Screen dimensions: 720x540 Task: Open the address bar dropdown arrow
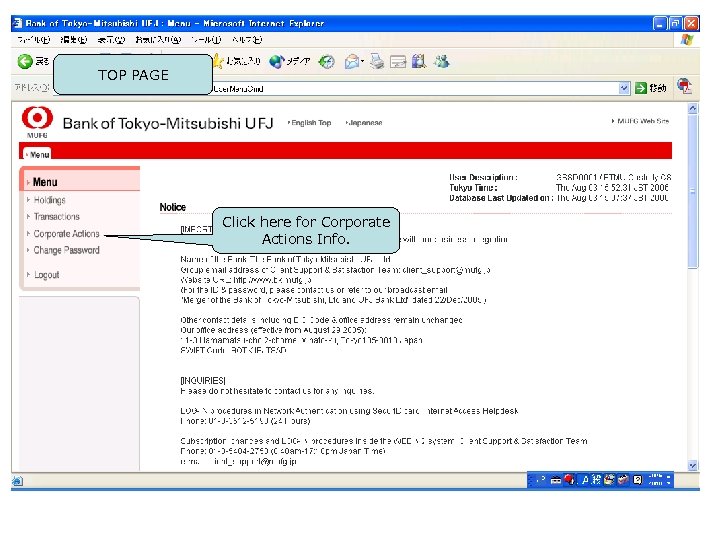tap(624, 88)
